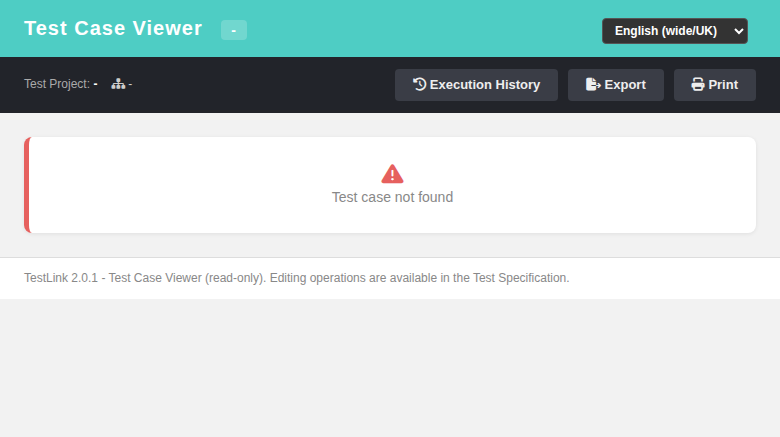
Task: Click the 'Test case not found' message
Action: click(x=392, y=197)
